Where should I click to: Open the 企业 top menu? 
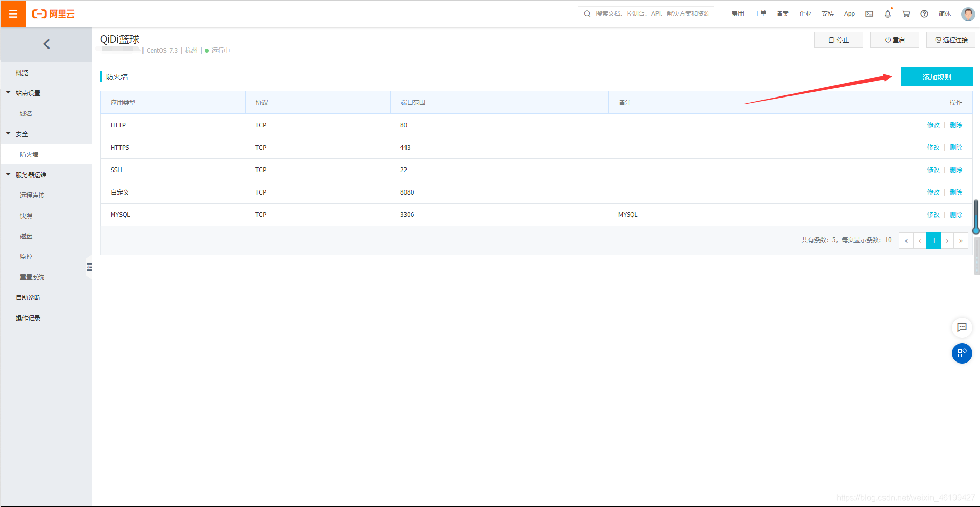point(805,14)
